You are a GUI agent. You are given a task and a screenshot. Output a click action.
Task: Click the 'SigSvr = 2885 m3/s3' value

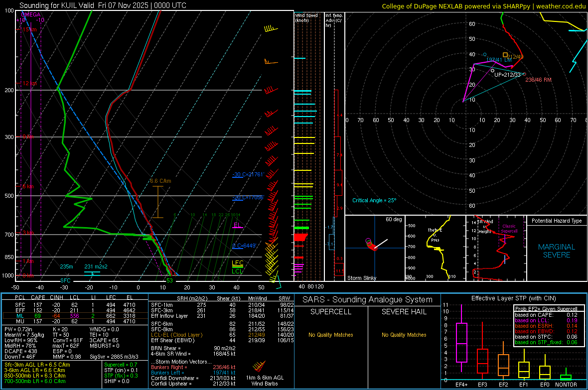pos(114,357)
